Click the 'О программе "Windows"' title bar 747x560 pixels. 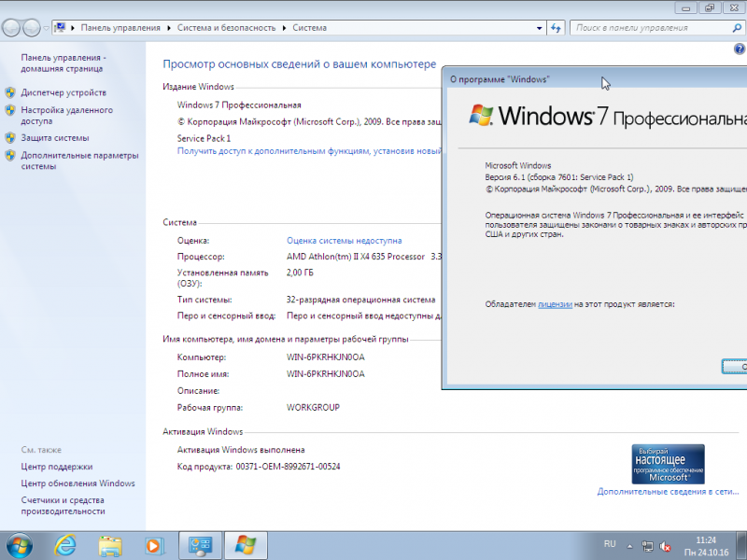(595, 79)
